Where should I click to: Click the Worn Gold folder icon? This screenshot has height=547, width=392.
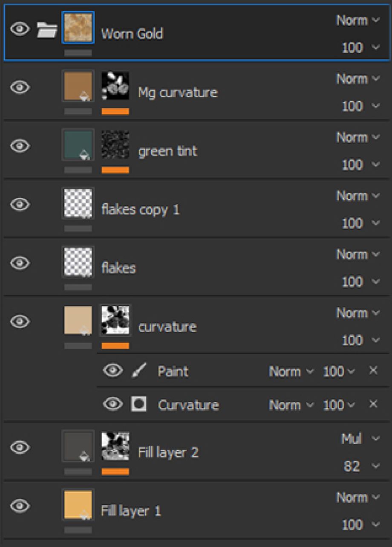[x=46, y=30]
